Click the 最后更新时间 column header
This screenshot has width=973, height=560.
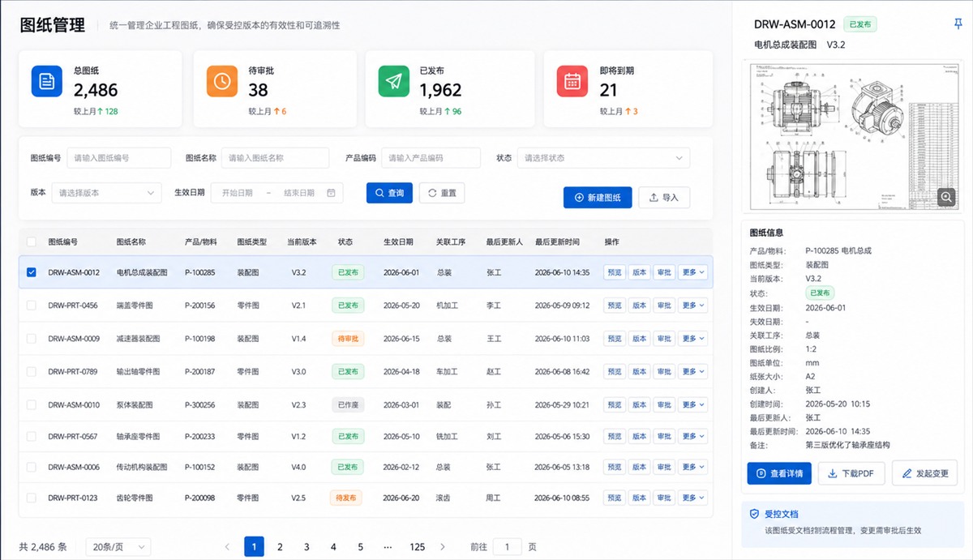[557, 242]
